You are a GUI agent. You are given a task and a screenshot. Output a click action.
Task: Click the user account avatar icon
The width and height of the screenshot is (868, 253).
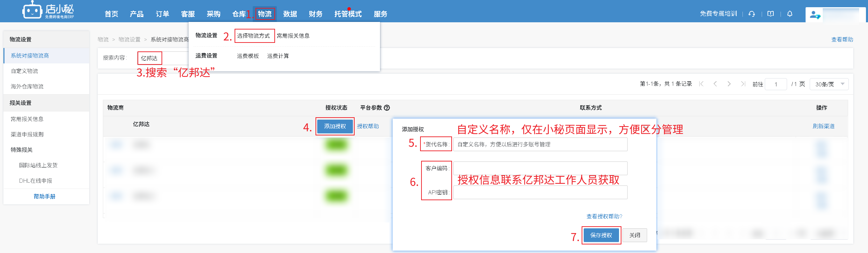[815, 15]
